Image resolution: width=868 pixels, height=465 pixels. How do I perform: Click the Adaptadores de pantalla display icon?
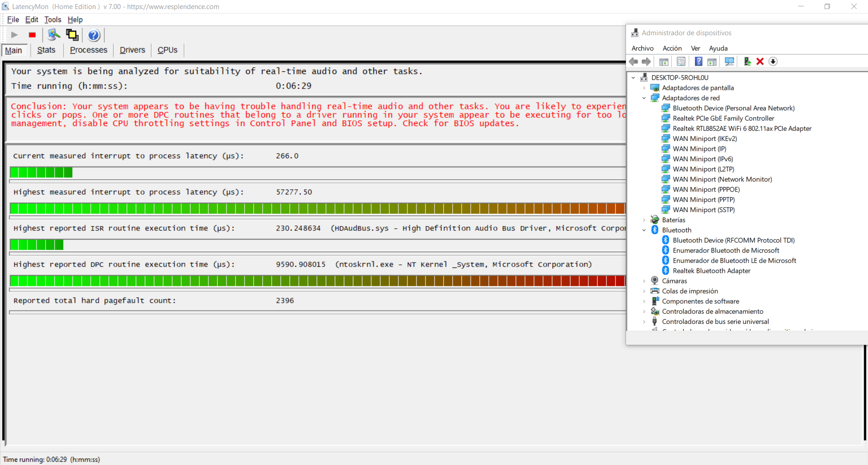coord(655,88)
